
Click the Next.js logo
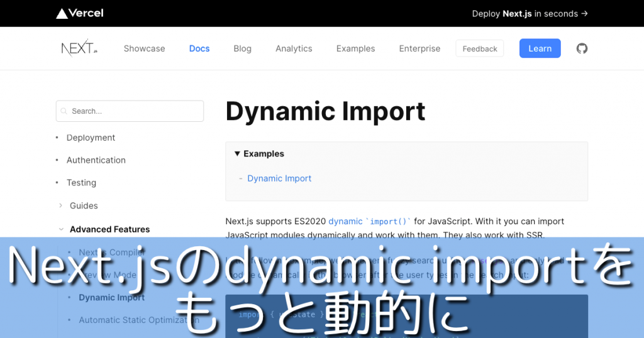click(79, 48)
